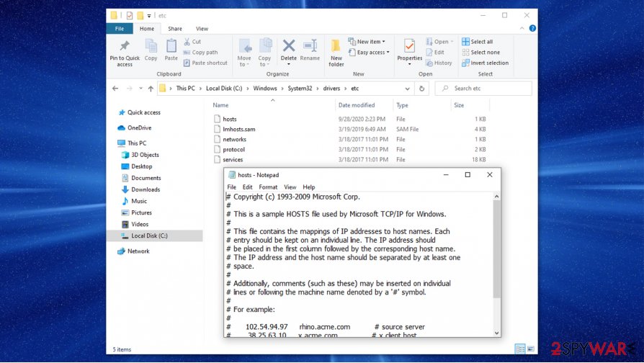Click the Copy to icon

(265, 46)
